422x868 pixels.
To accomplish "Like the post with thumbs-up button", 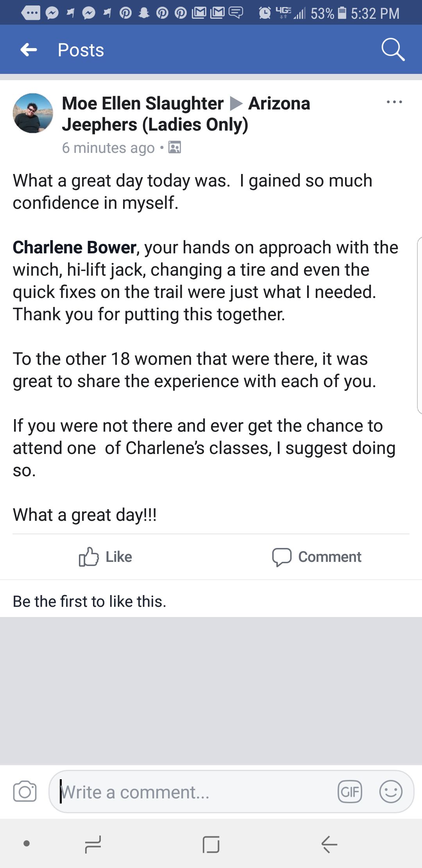I will click(105, 557).
